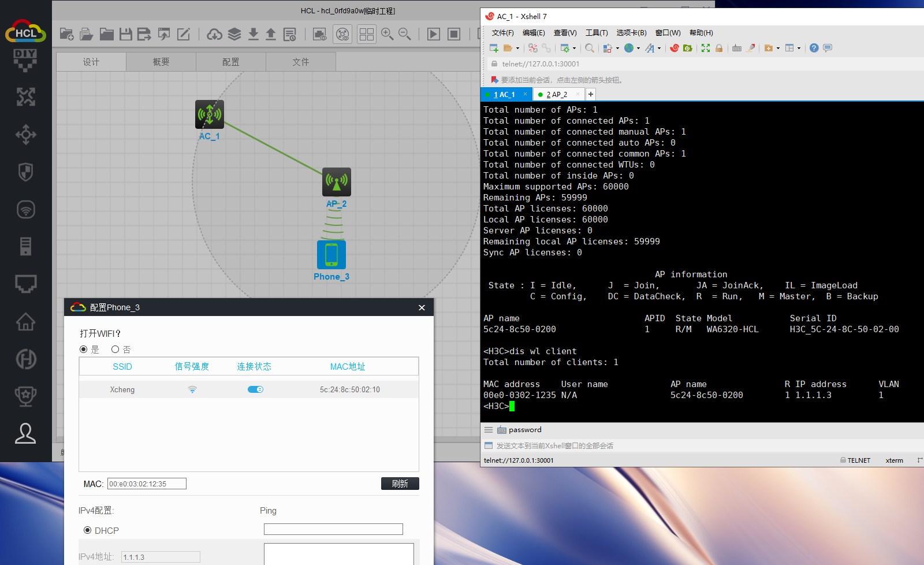The width and height of the screenshot is (924, 565).
Task: Expand Xshell font dropdown arrow
Action: coord(659,49)
